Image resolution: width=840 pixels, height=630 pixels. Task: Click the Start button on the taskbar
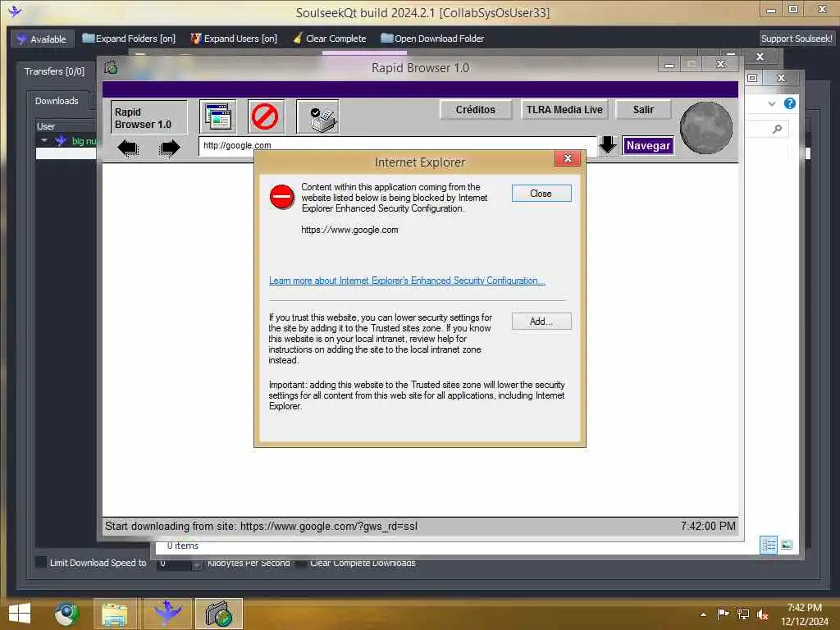[x=20, y=614]
